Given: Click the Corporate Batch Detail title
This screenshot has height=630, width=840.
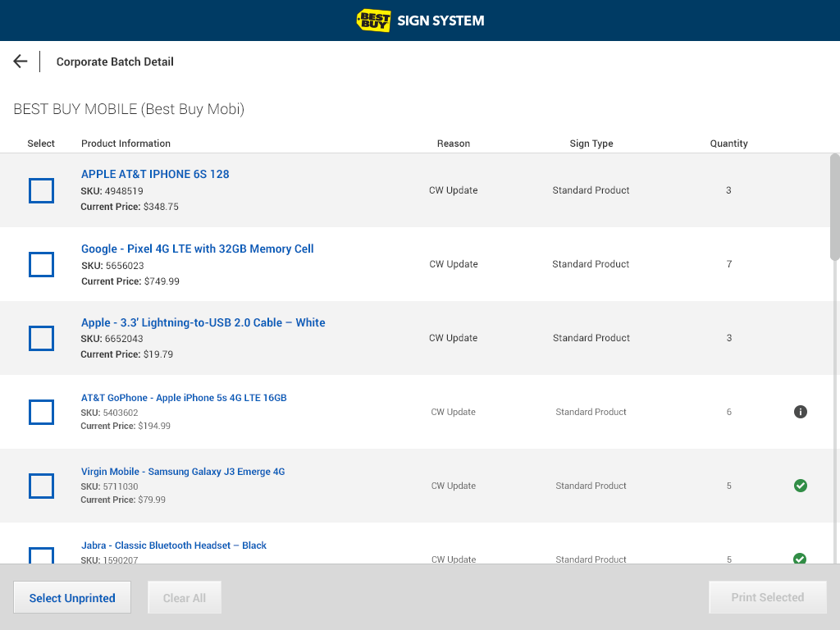Looking at the screenshot, I should tap(115, 62).
